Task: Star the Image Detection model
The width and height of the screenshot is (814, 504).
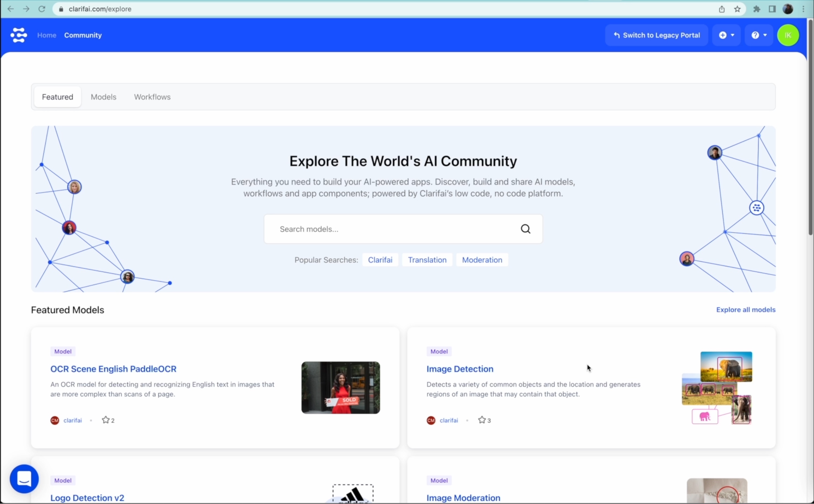Action: pyautogui.click(x=482, y=420)
